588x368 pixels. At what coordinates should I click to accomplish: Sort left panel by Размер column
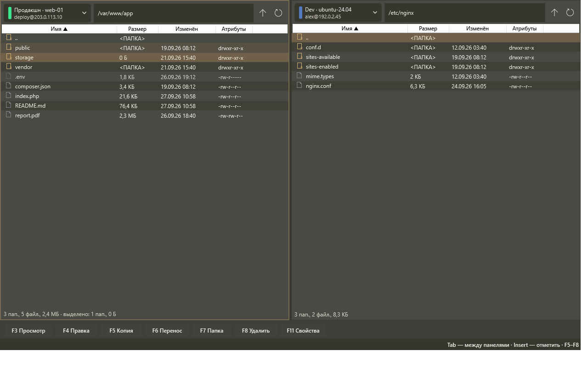pyautogui.click(x=137, y=29)
